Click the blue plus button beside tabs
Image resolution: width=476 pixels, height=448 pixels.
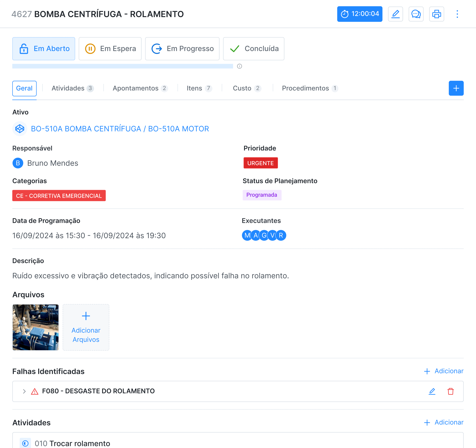tap(456, 88)
